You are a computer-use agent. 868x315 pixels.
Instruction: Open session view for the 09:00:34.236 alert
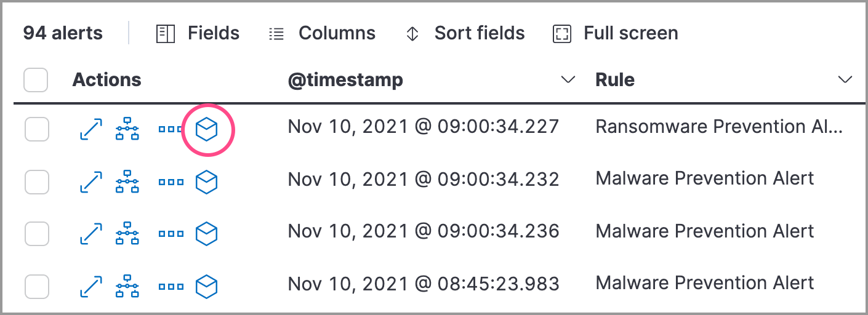(x=207, y=234)
